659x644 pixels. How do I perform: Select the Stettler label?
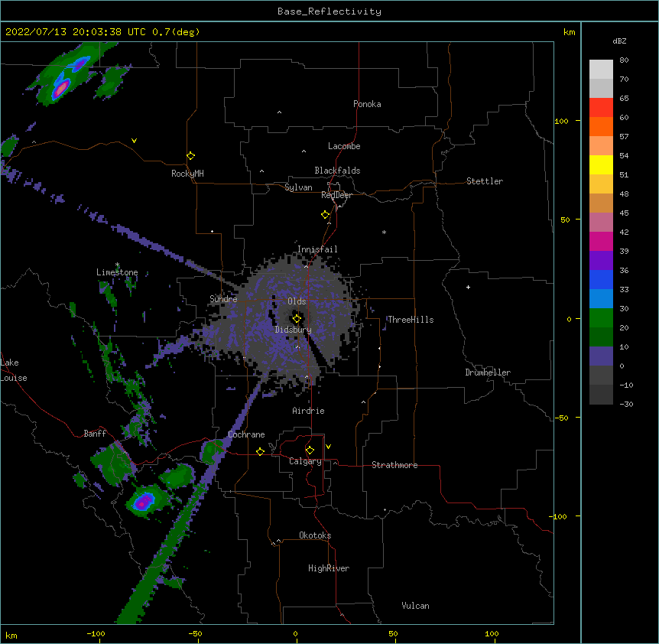pyautogui.click(x=484, y=181)
